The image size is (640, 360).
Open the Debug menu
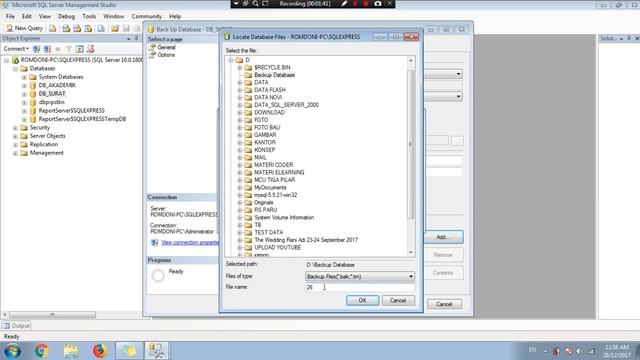coord(66,16)
